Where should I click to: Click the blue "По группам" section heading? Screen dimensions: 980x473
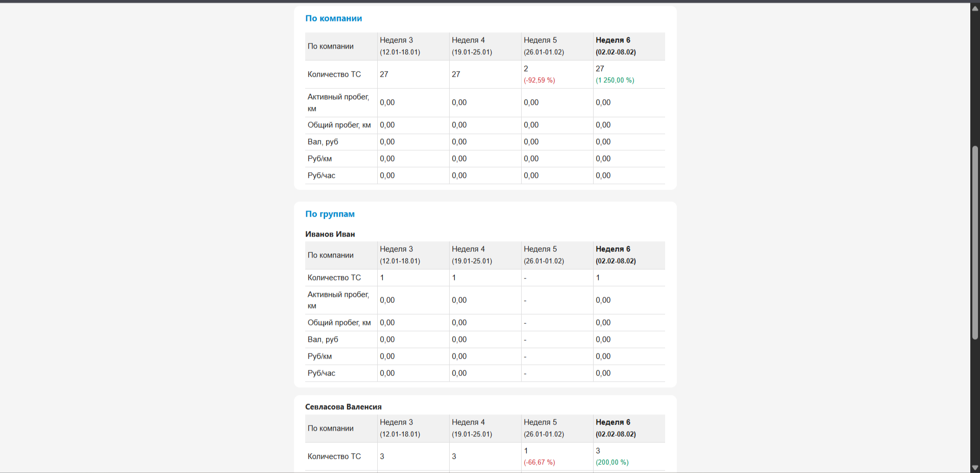(x=330, y=214)
